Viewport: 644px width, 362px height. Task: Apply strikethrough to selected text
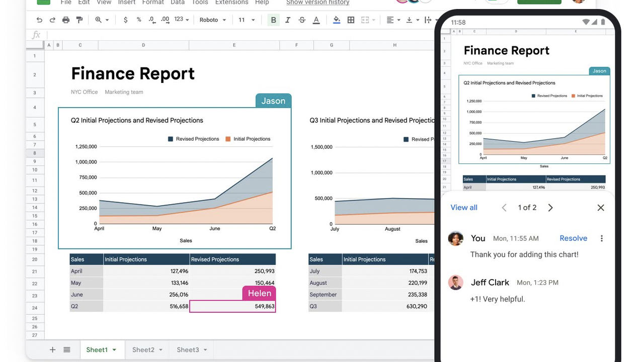click(x=302, y=20)
